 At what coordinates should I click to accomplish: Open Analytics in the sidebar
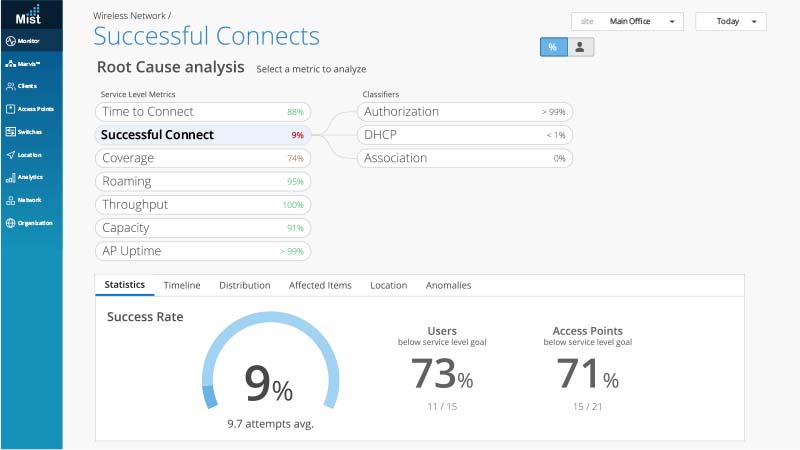tap(11, 178)
